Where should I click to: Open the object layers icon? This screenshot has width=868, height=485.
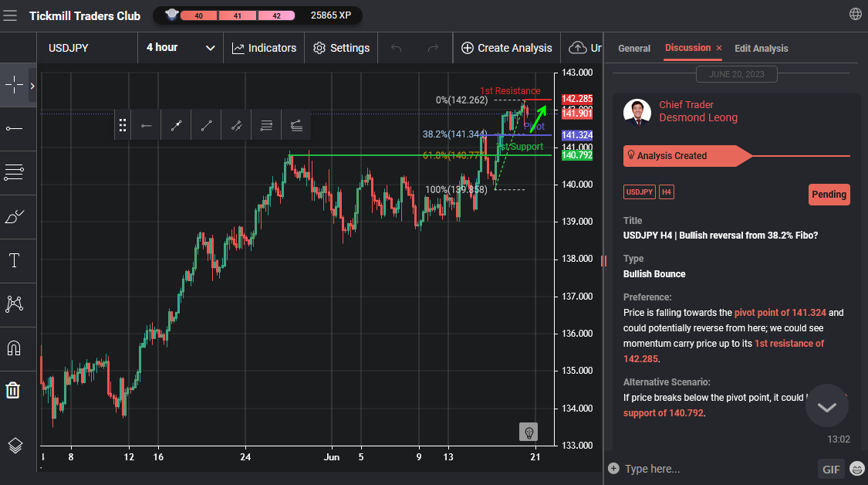pos(15,445)
